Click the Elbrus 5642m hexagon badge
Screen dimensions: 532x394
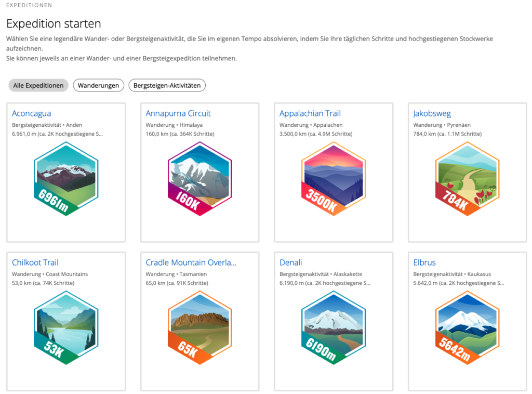tap(467, 328)
